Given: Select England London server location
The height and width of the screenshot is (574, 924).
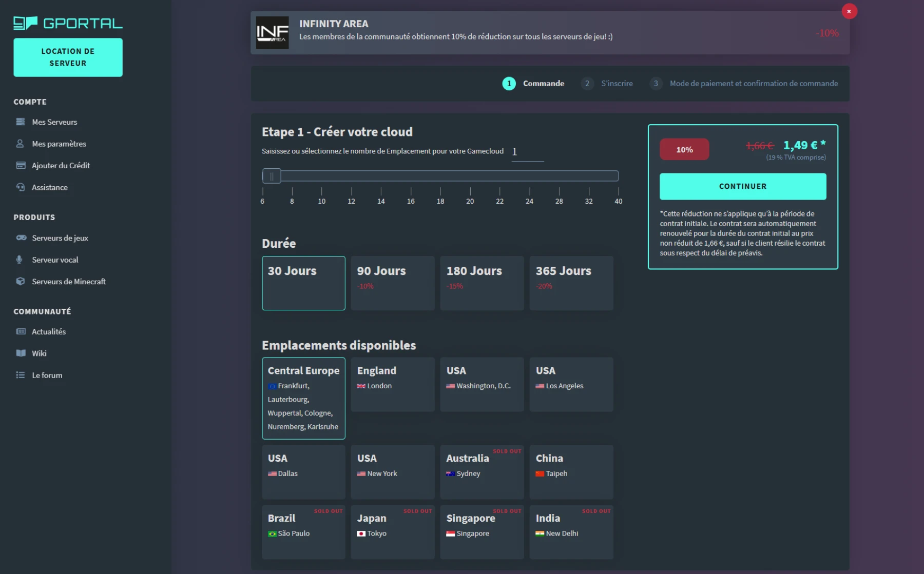Looking at the screenshot, I should [x=393, y=384].
